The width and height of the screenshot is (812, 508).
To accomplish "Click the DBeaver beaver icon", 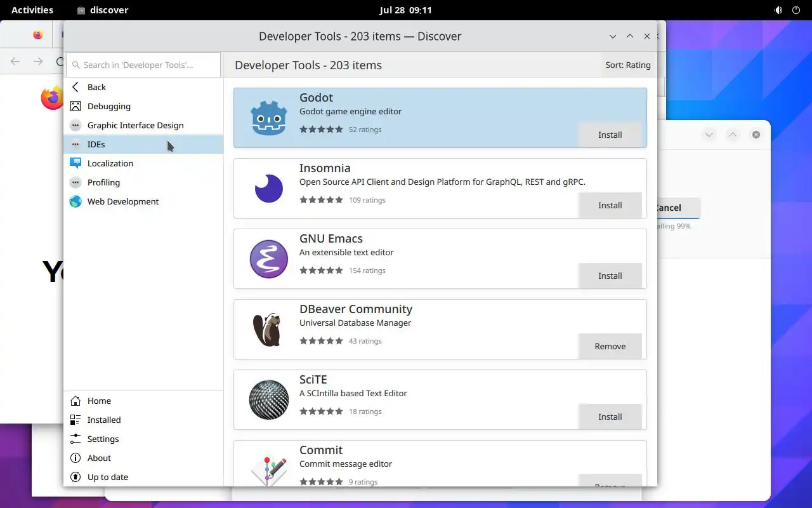I will 268,330.
